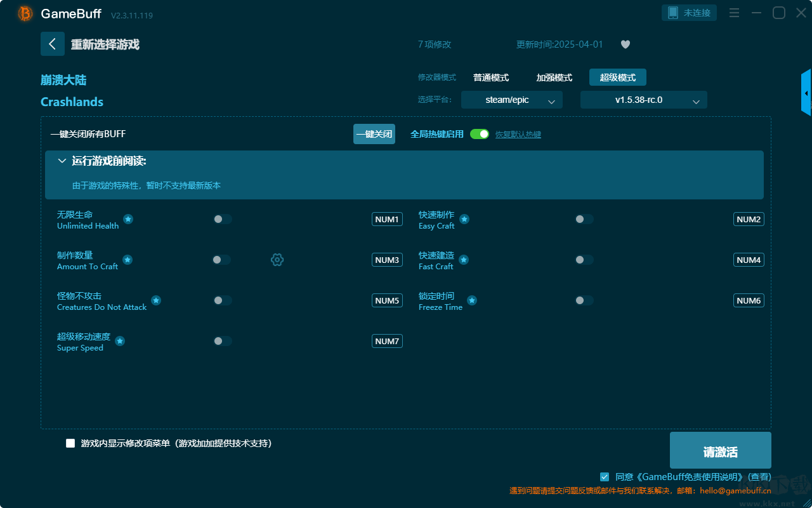Click the 恢复默认热键 restore hotkeys link

coord(518,135)
